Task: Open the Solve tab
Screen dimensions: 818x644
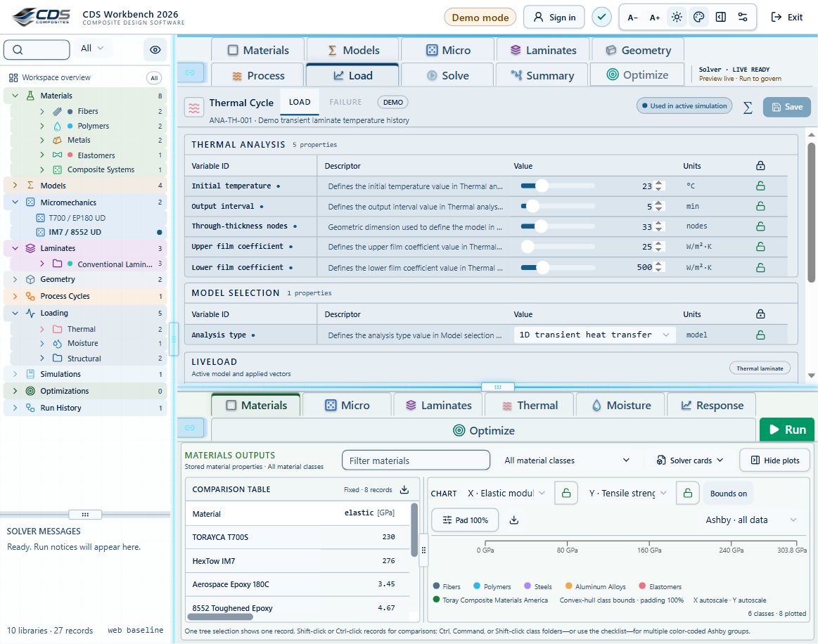Action: (x=447, y=76)
